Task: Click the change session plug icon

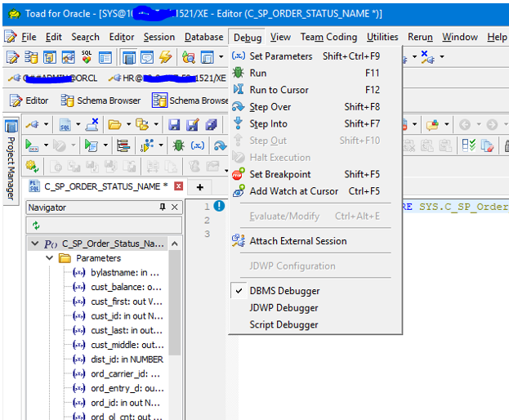Action: coord(32,124)
